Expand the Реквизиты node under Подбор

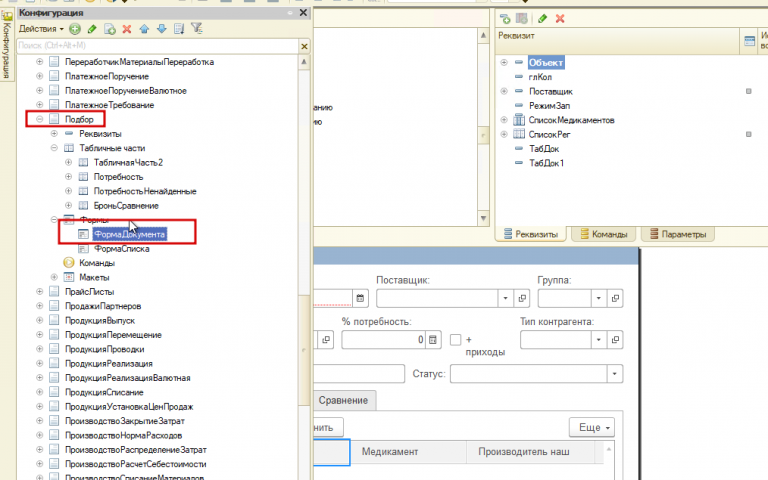[x=54, y=133]
